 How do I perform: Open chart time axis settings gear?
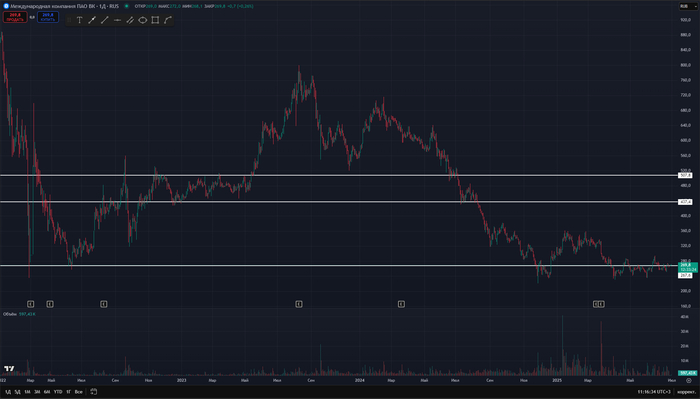pos(688,380)
